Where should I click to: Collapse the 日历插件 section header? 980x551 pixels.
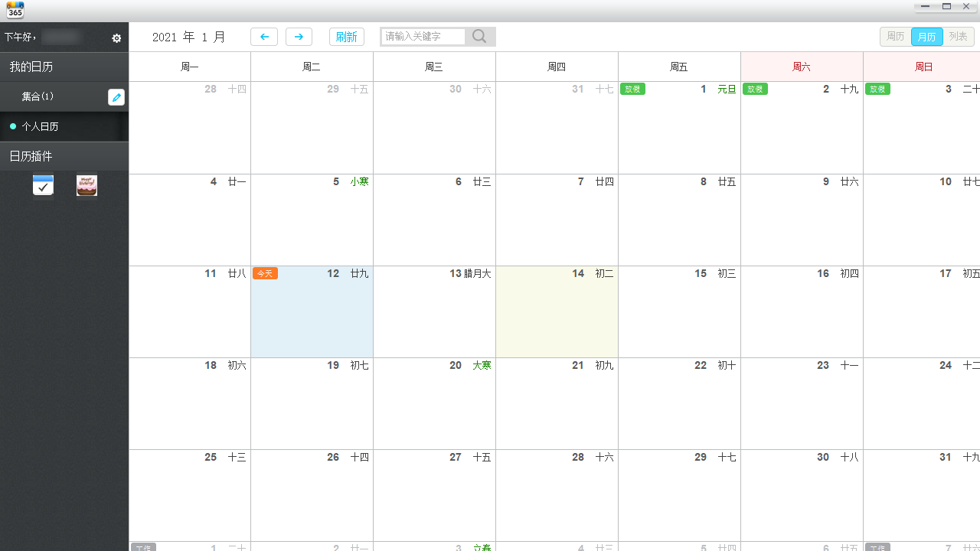[64, 156]
